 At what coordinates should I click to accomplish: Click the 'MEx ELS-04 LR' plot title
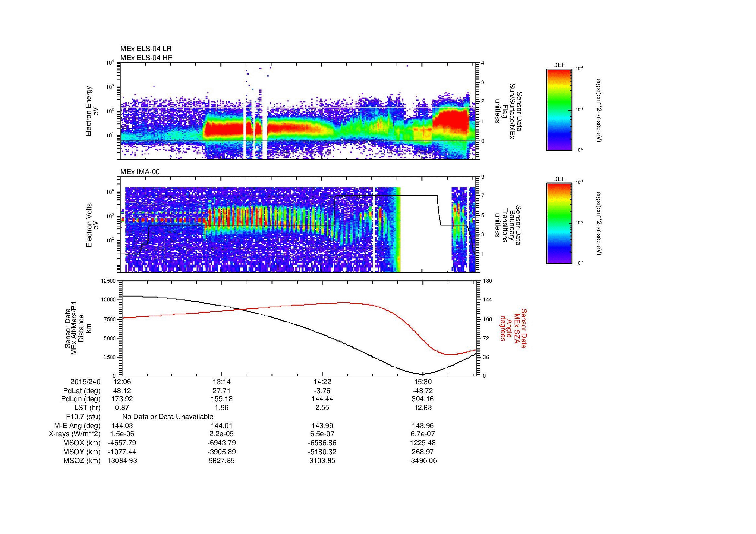pos(145,49)
